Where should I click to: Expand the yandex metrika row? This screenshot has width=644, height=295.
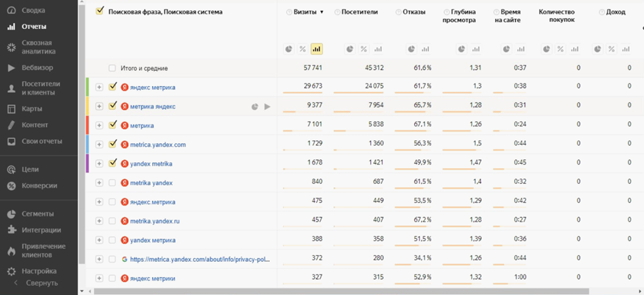[99, 163]
